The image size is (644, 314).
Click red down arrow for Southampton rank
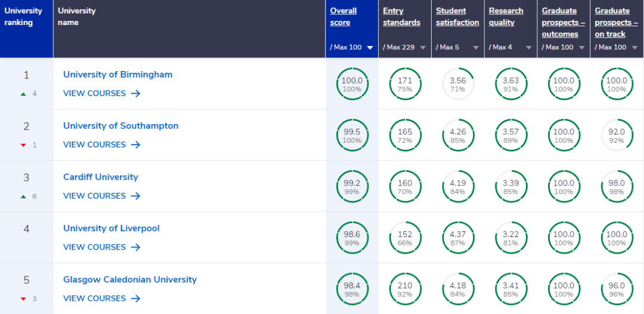[23, 145]
